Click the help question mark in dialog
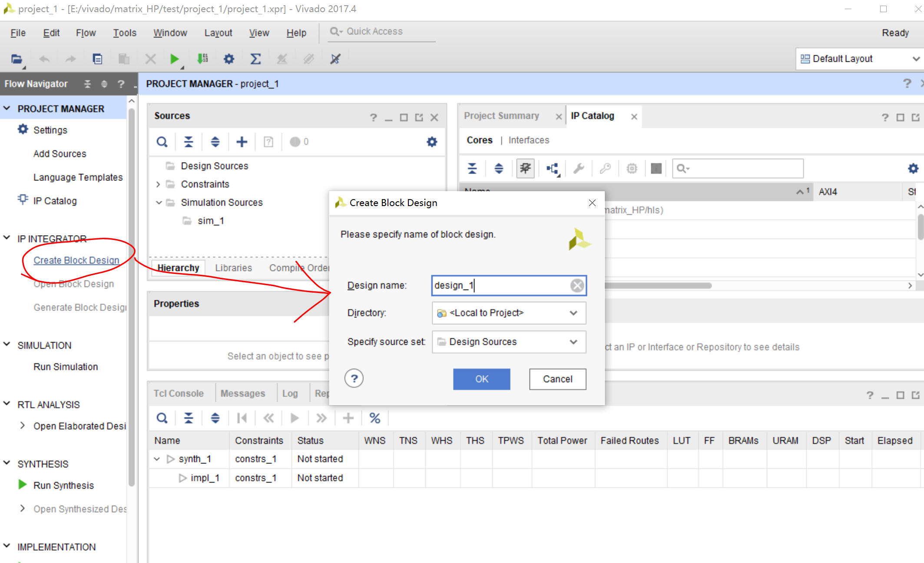The width and height of the screenshot is (924, 563). pyautogui.click(x=354, y=379)
